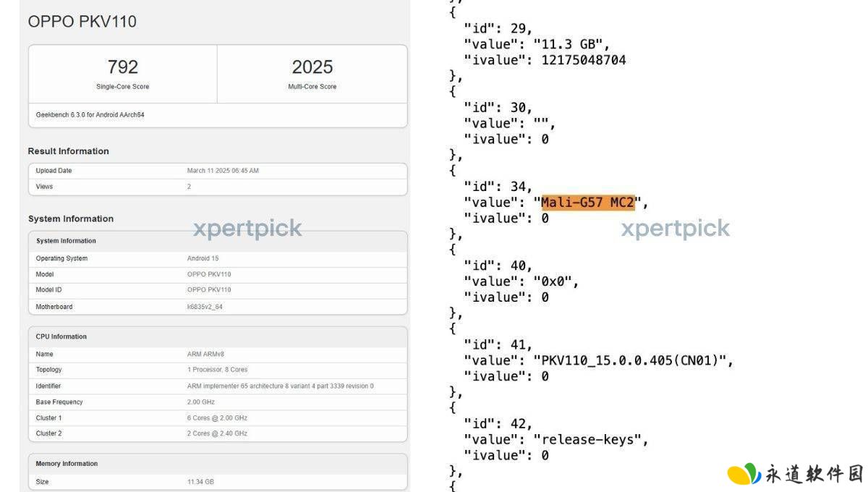Click the "id": 40 JSON line

[498, 266]
